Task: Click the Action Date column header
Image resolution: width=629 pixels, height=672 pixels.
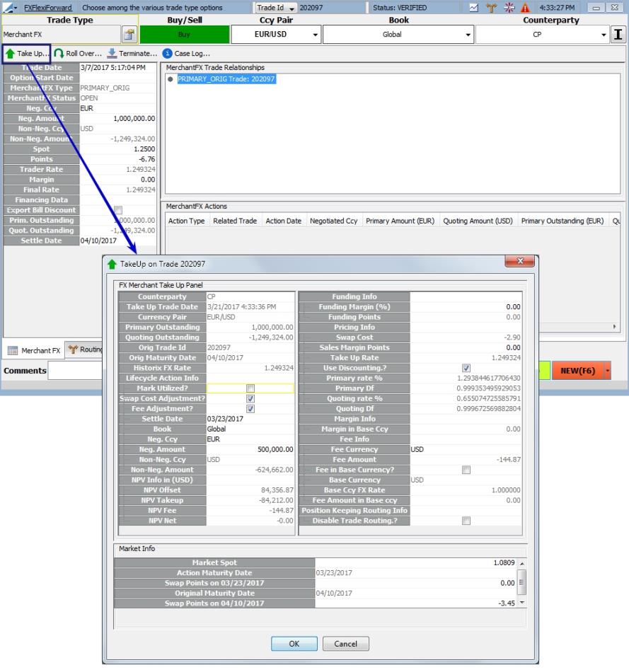Action: (x=284, y=221)
